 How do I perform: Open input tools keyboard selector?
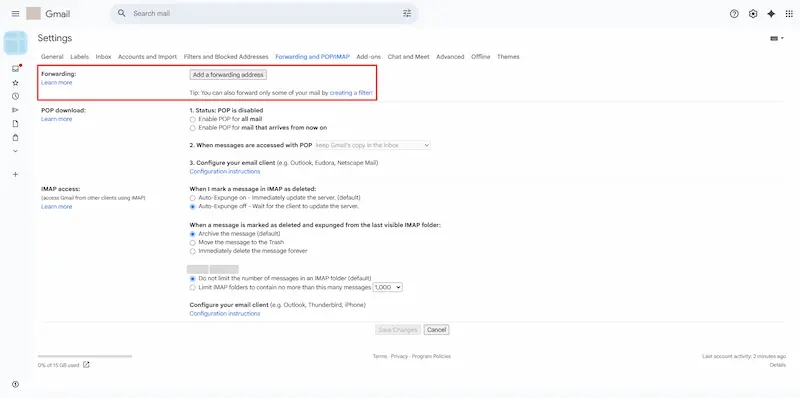click(777, 38)
